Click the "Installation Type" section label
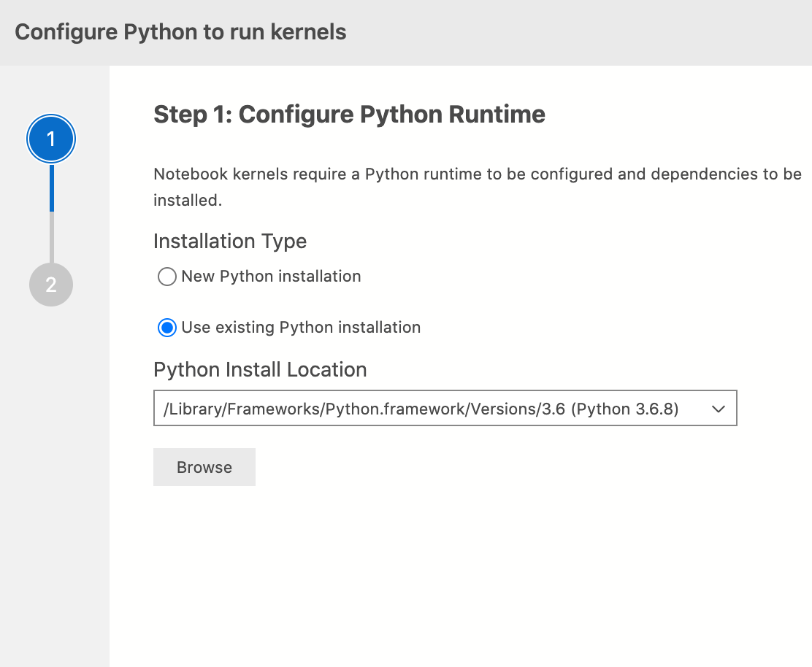 (229, 241)
